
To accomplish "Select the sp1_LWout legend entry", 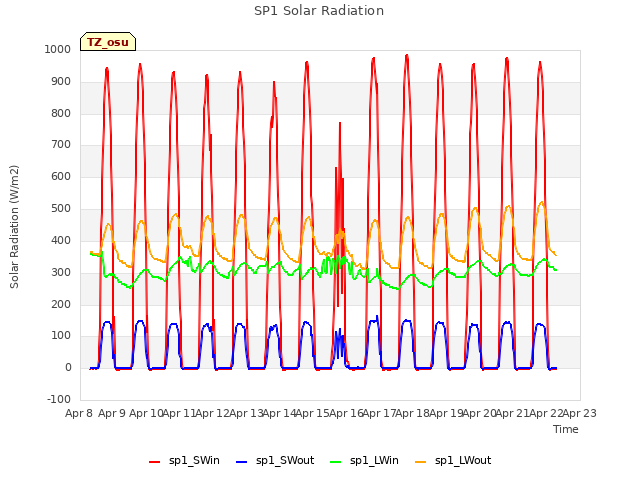I will [x=453, y=460].
